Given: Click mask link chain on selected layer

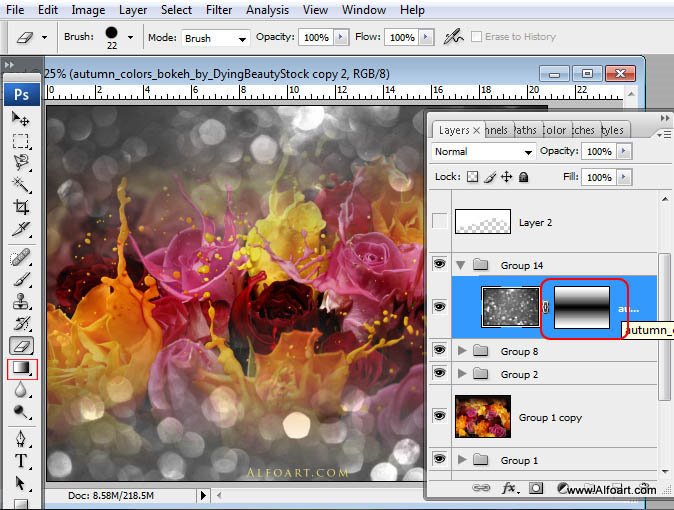Looking at the screenshot, I should [x=546, y=307].
